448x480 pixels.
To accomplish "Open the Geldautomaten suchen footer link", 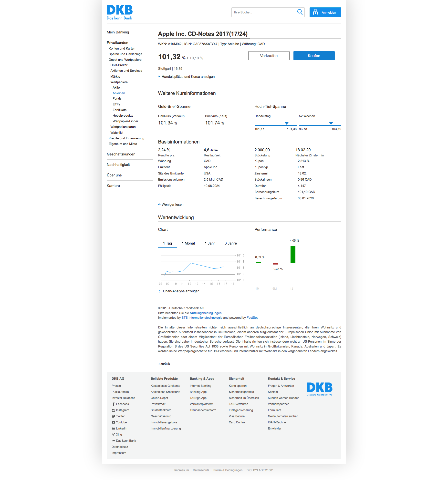I will point(283,416).
